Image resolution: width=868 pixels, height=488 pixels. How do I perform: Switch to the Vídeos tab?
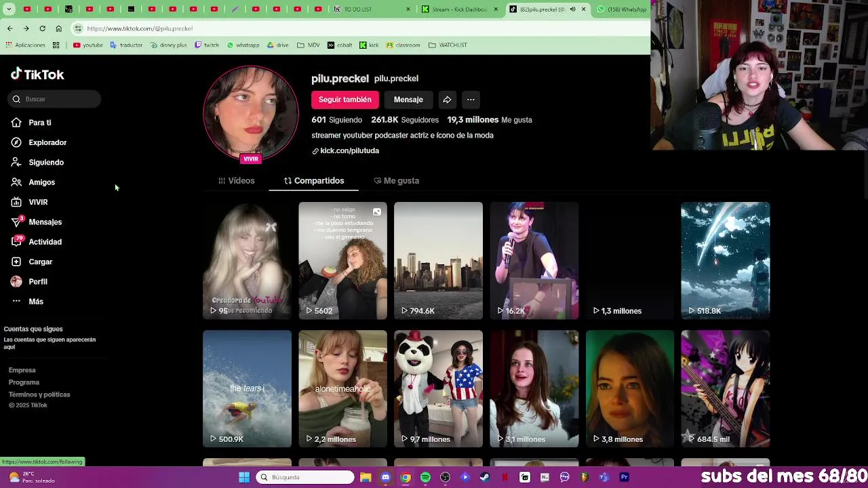[x=236, y=181]
